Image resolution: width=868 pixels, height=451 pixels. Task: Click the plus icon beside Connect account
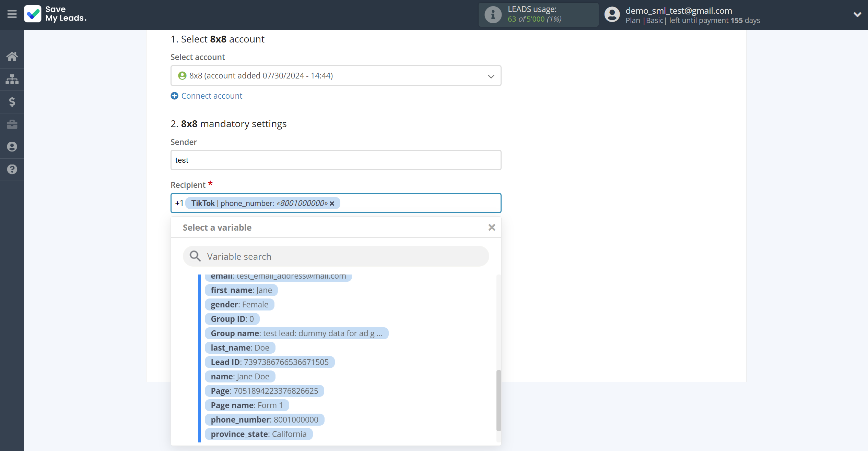[174, 96]
